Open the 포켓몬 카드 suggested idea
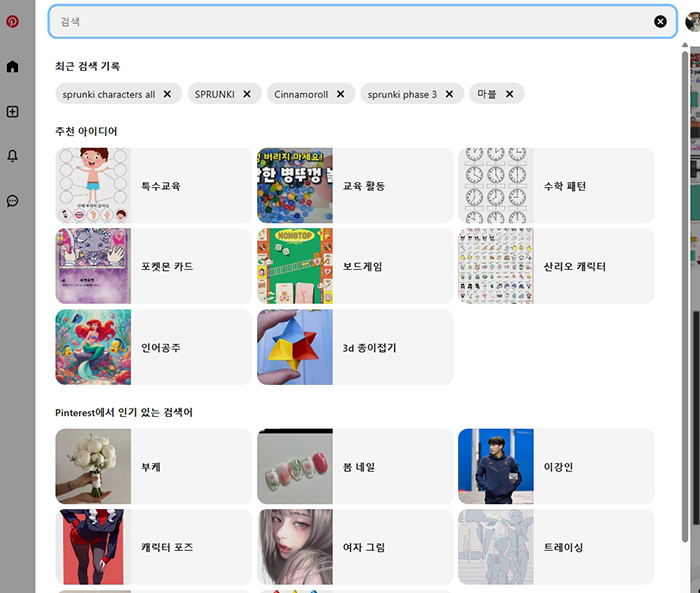This screenshot has height=593, width=700. click(x=154, y=266)
